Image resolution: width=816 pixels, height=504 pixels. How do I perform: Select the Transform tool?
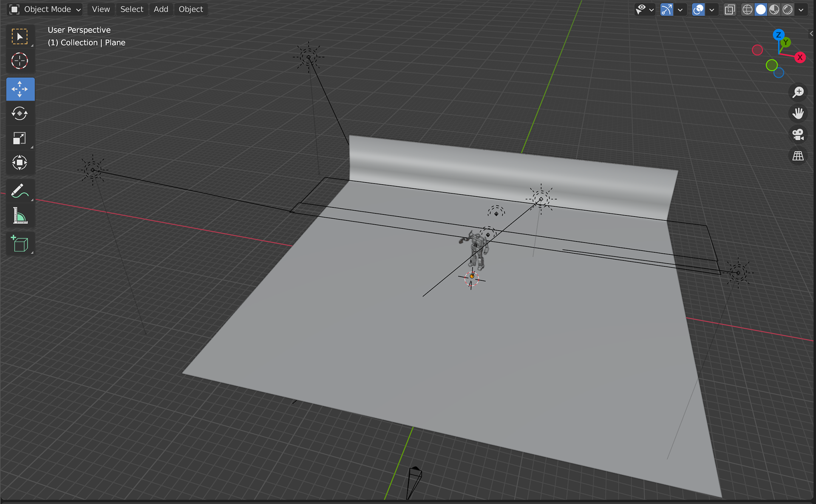(x=20, y=163)
